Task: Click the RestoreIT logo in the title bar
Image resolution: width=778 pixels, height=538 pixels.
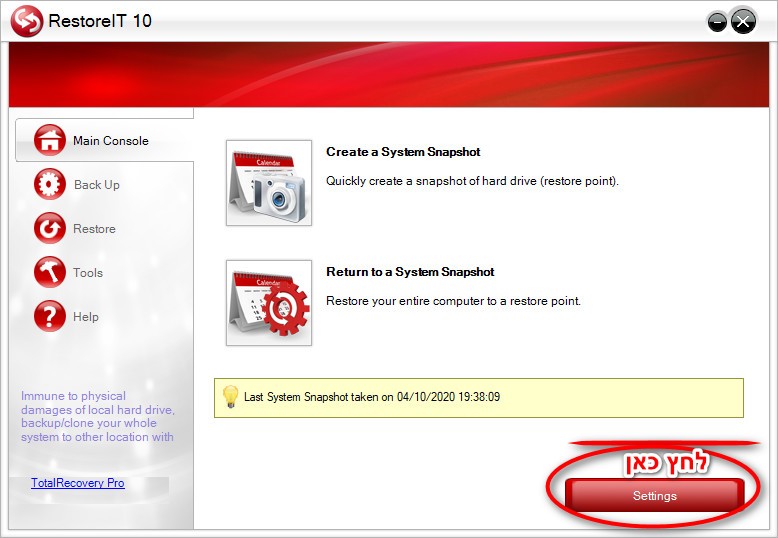Action: (27, 21)
